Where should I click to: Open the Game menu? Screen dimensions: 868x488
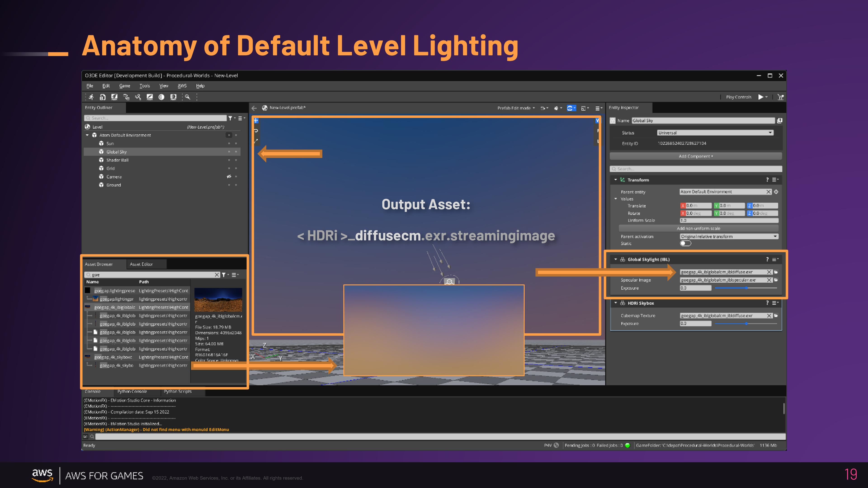(x=125, y=86)
